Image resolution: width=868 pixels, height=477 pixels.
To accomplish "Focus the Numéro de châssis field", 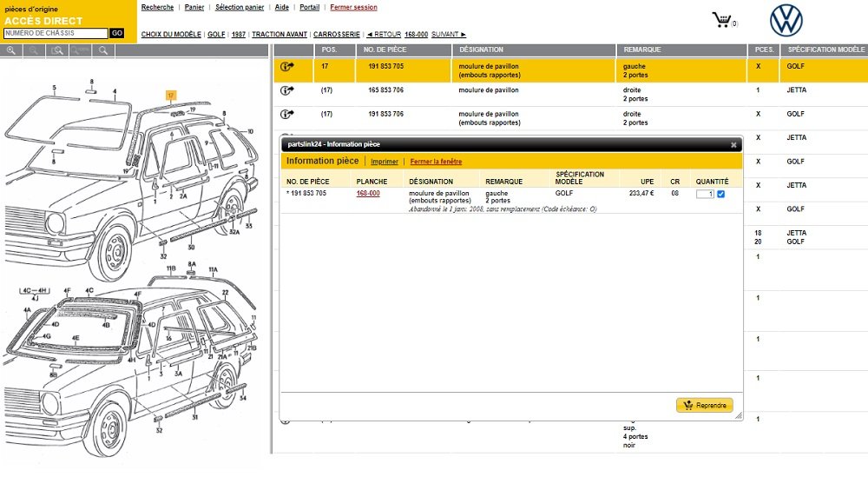I will pos(56,33).
